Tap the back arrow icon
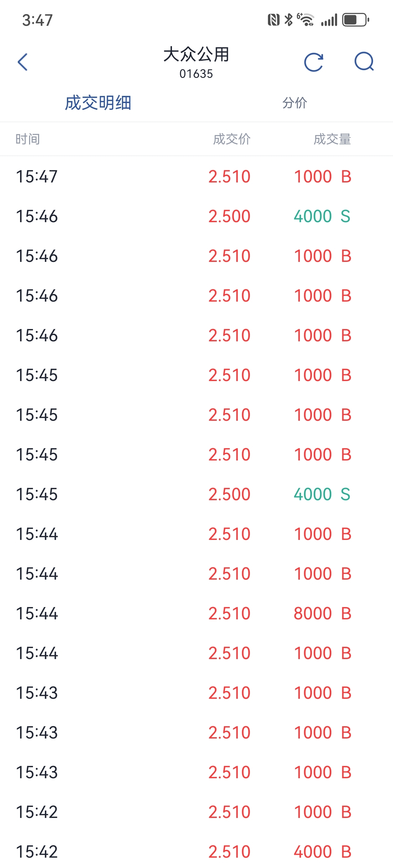 (x=23, y=62)
